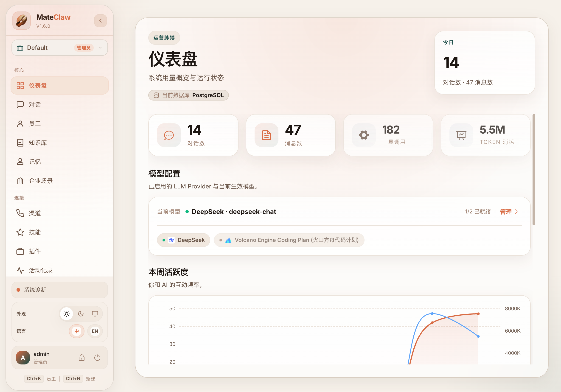The height and width of the screenshot is (392, 561).
Task: Click the workspace briefcase icon beside Default
Action: 20,48
